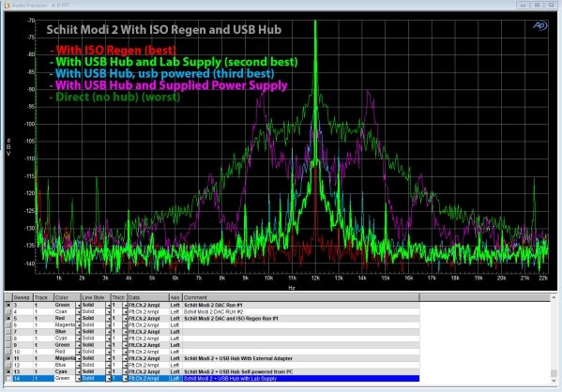This screenshot has height=392, width=562.
Task: Click the Data column header
Action: coord(148,297)
